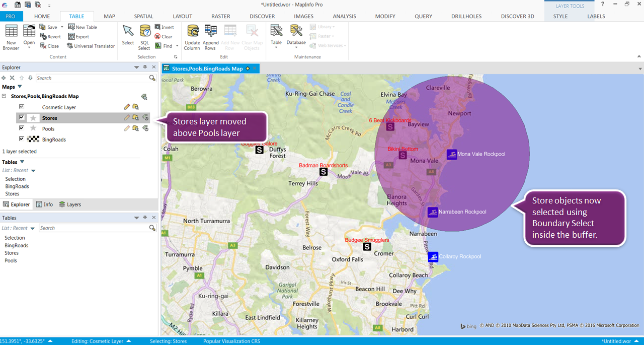Click Popular Visualization CRS in status bar

click(x=231, y=341)
